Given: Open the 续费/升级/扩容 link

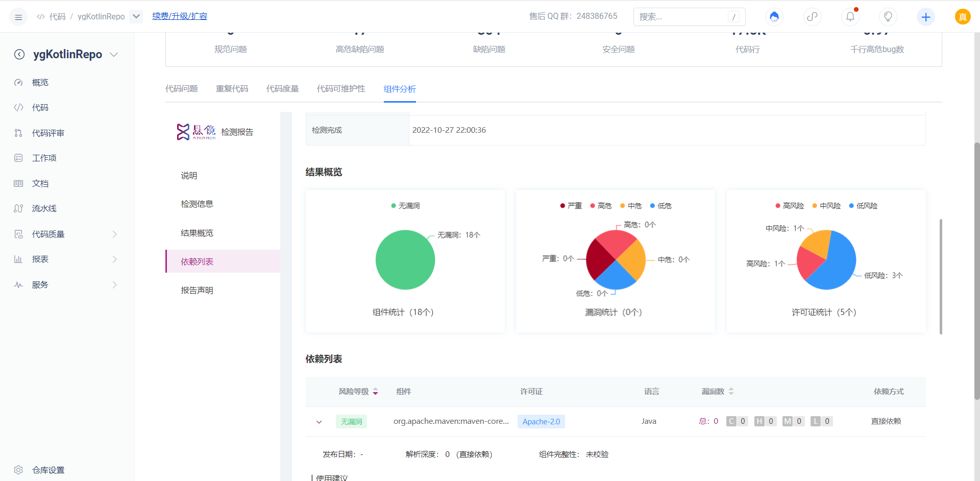Looking at the screenshot, I should coord(180,16).
